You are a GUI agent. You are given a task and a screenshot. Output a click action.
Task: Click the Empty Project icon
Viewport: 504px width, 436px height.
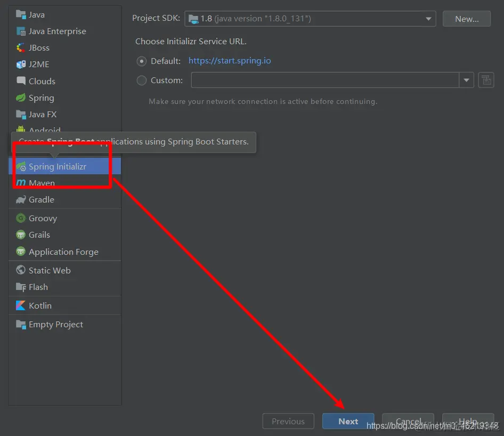(21, 325)
